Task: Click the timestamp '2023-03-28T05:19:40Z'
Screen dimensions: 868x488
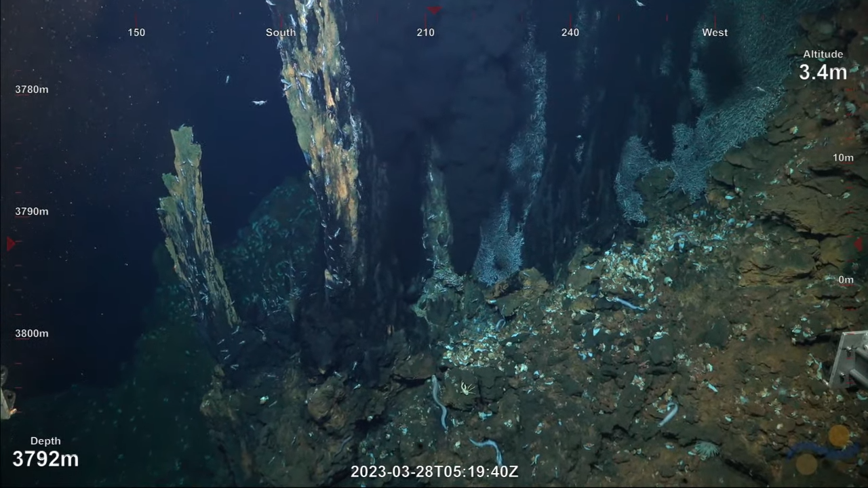Action: 435,472
